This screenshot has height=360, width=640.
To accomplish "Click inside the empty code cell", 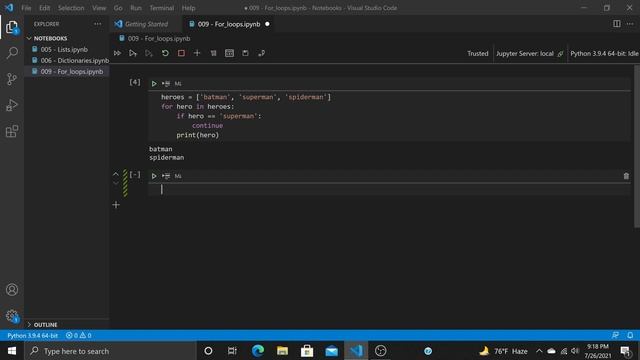I will click(389, 189).
